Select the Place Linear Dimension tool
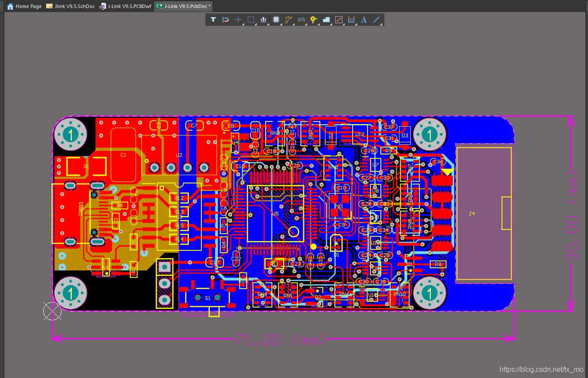This screenshot has height=378, width=588. pyautogui.click(x=351, y=20)
